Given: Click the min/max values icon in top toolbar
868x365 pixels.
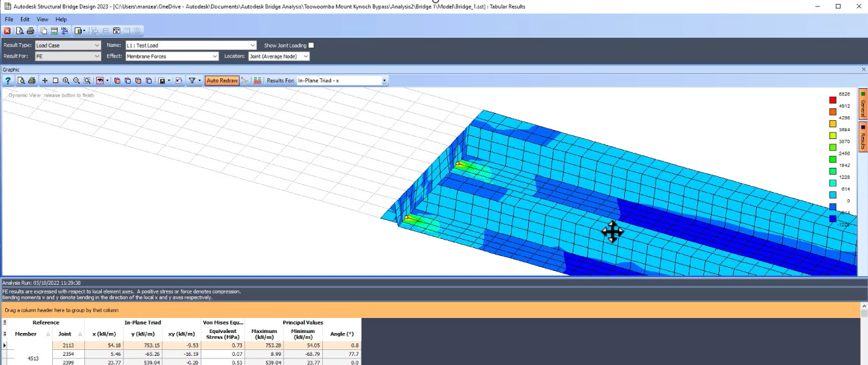Looking at the screenshot, I should point(64,31).
